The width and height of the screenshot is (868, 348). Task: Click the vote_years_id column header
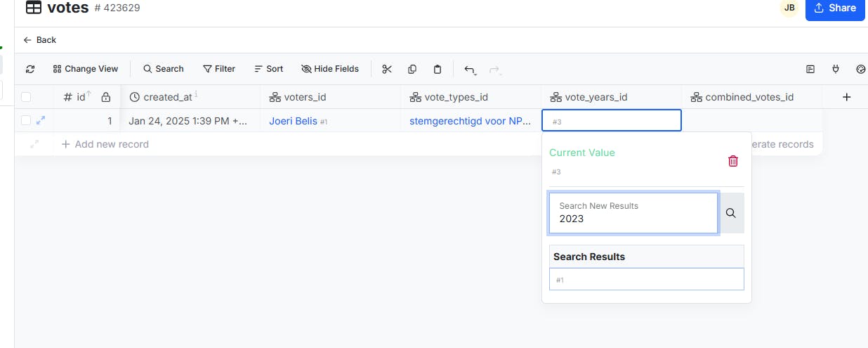pos(612,97)
